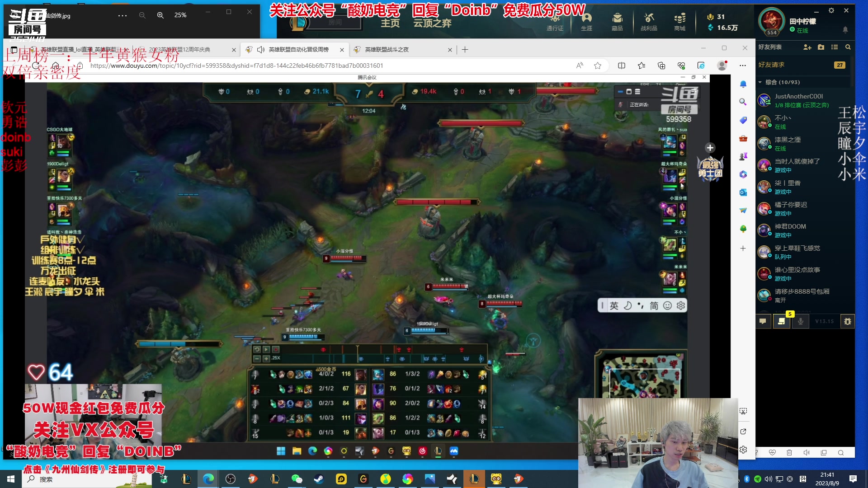868x488 pixels.
Task: Add a friend in 好友列表
Action: (x=807, y=47)
